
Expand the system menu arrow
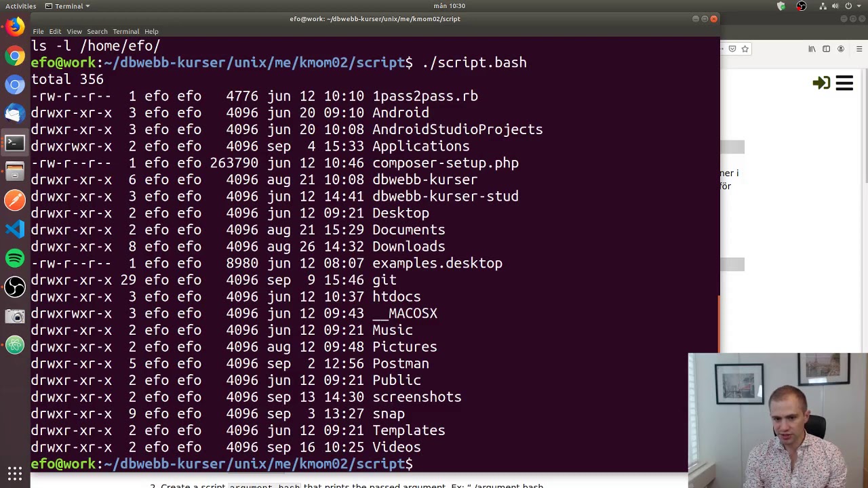(x=859, y=6)
